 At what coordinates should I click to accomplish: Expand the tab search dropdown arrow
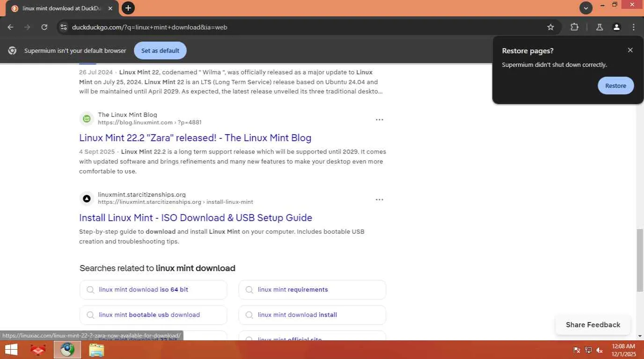(x=586, y=8)
